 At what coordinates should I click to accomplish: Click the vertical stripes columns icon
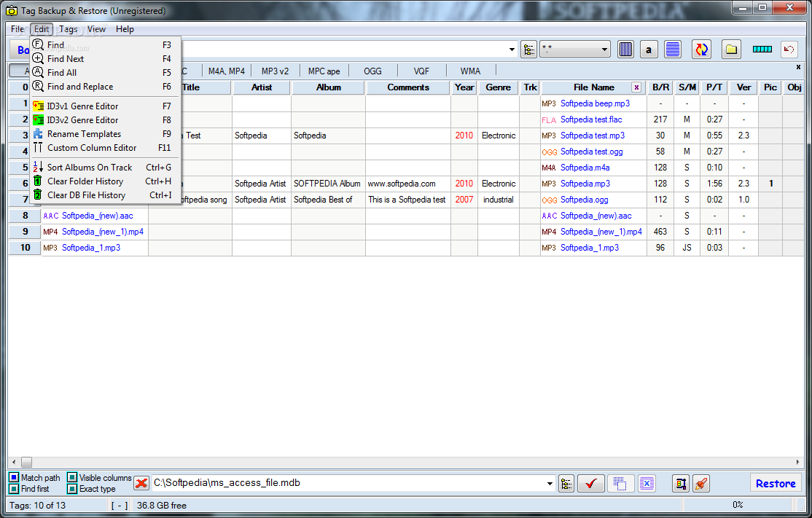[625, 50]
